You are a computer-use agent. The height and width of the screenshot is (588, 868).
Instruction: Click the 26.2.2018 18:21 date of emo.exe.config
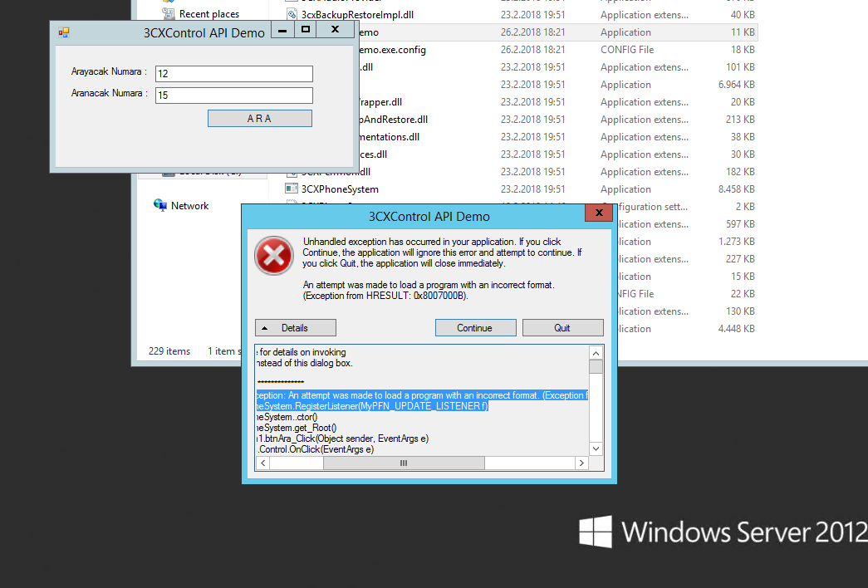533,49
